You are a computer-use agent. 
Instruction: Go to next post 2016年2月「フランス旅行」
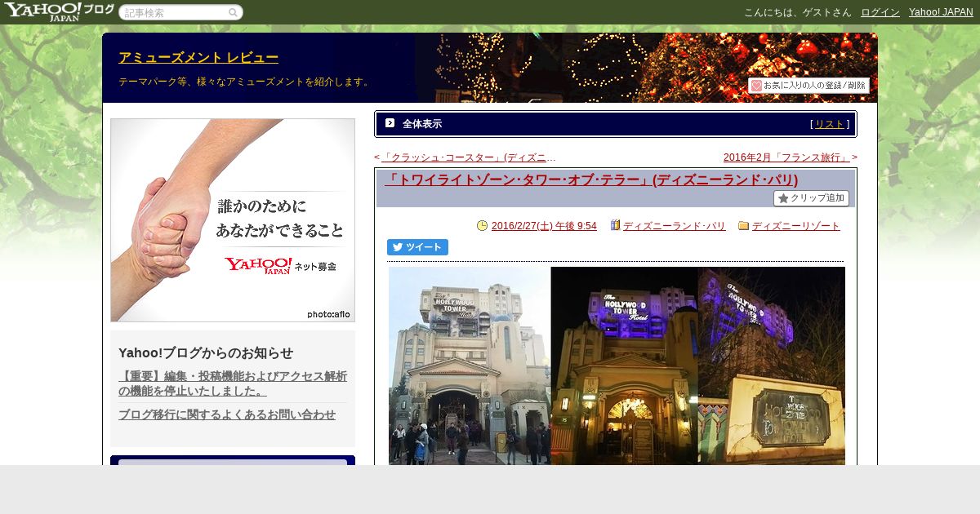click(787, 157)
